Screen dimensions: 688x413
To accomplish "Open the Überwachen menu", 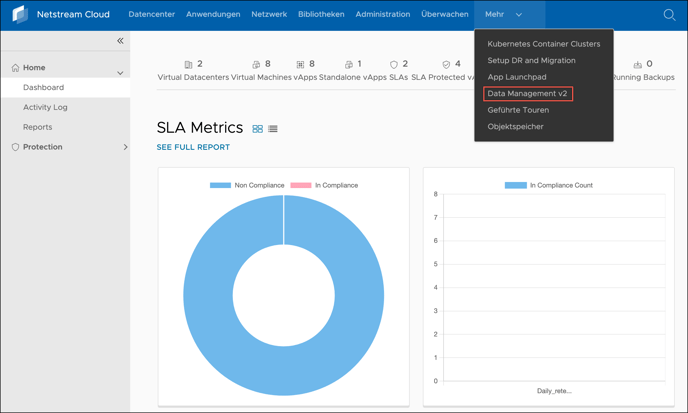I will click(x=445, y=14).
